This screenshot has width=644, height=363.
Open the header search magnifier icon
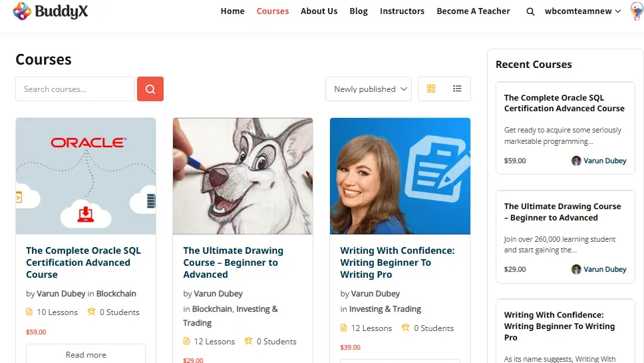click(x=530, y=11)
